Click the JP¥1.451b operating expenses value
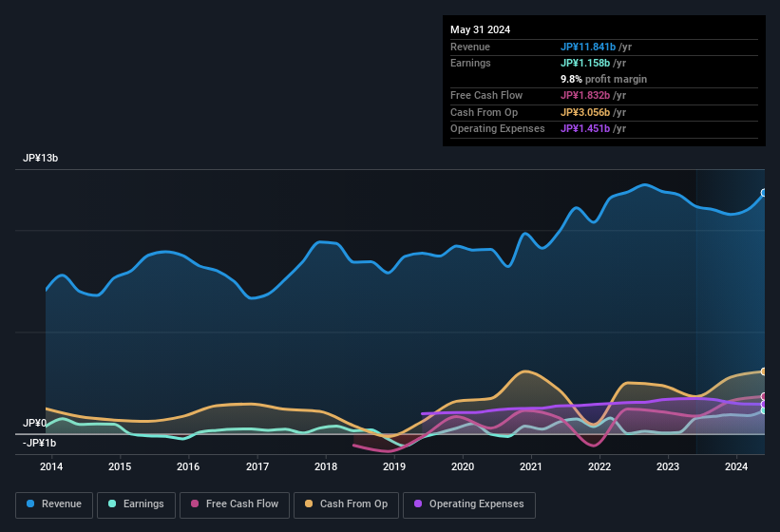This screenshot has height=532, width=780. pyautogui.click(x=585, y=129)
